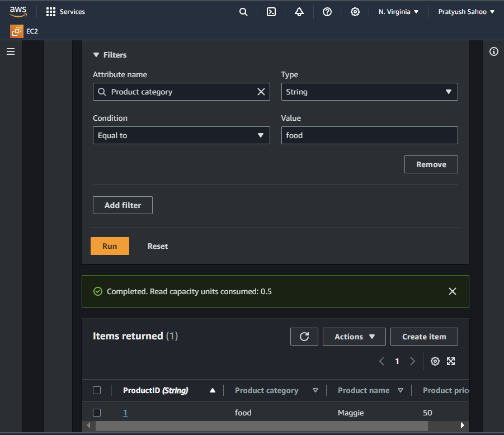
Task: Refresh the items returned table
Action: (x=304, y=337)
